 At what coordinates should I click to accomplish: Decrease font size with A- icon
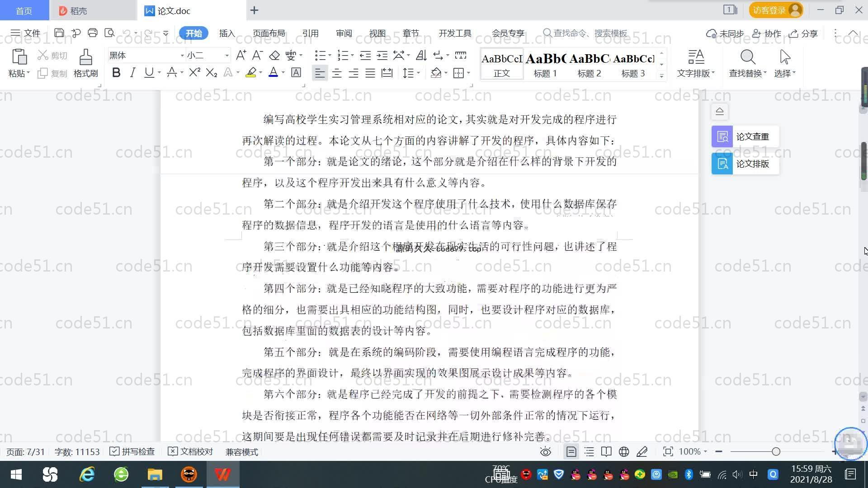(x=257, y=56)
